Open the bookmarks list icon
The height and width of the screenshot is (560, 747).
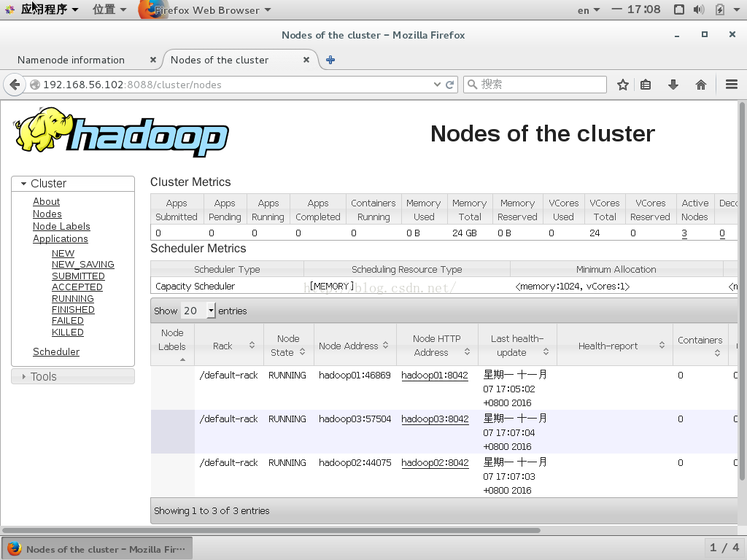(x=646, y=85)
